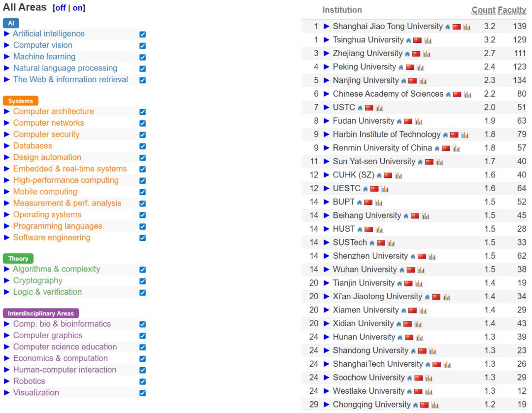This screenshot has height=413, width=532.
Task: Click Wuhan University home icon
Action: point(402,271)
